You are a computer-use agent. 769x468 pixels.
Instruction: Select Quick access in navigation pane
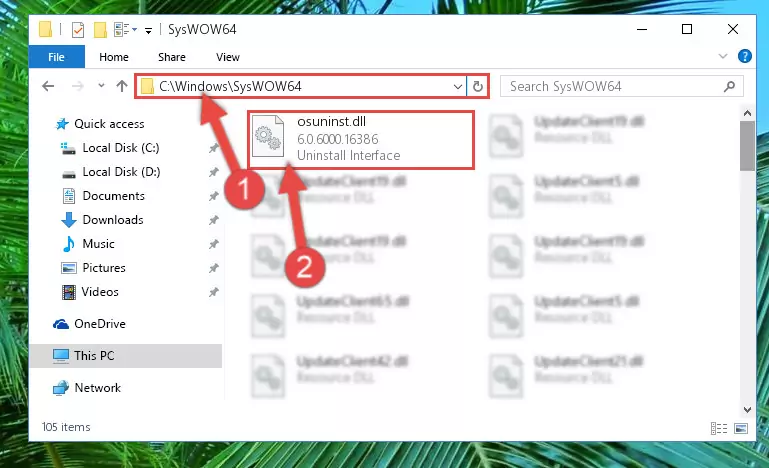tap(109, 124)
